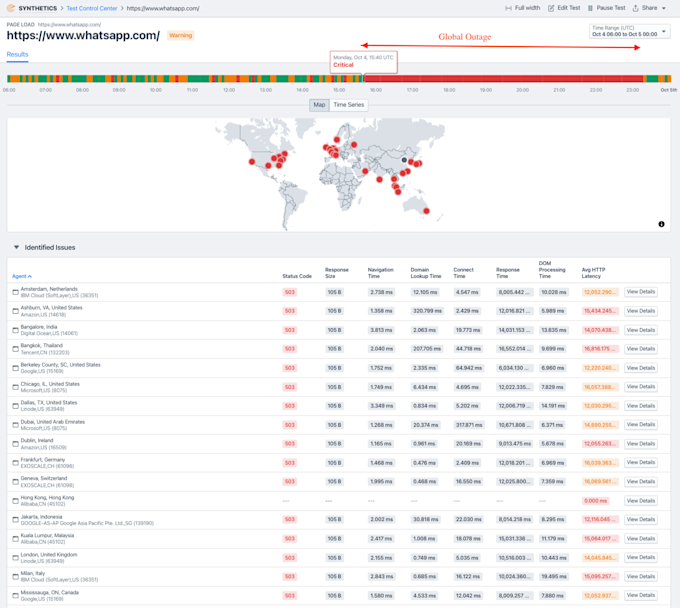Click the agent icon for Berkeley County, SC
This screenshot has height=608, width=680.
pos(15,368)
